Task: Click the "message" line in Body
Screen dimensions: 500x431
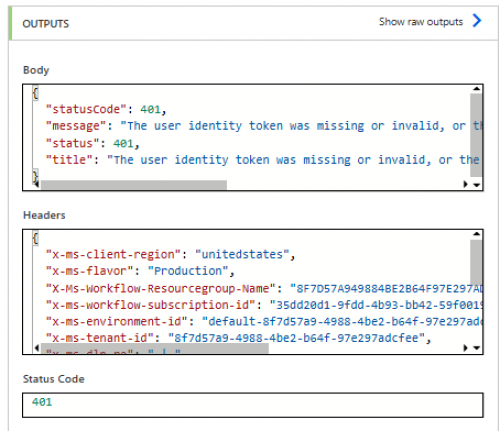Action: pyautogui.click(x=264, y=126)
